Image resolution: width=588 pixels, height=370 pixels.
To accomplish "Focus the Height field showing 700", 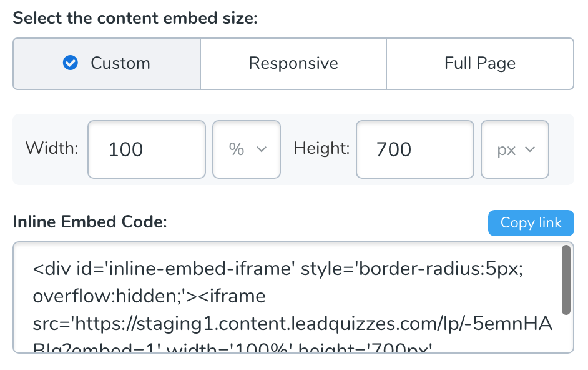I will 414,149.
